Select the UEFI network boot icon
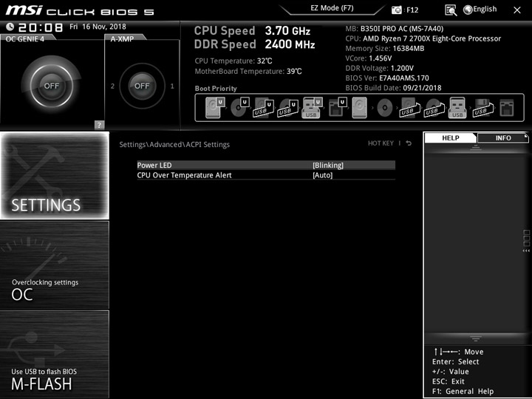The width and height of the screenshot is (532, 399). (338, 107)
